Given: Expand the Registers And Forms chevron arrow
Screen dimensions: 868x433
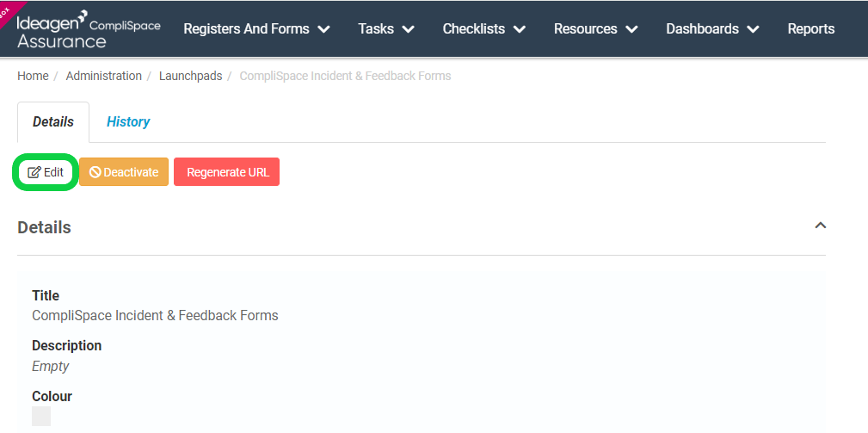Looking at the screenshot, I should click(x=323, y=29).
